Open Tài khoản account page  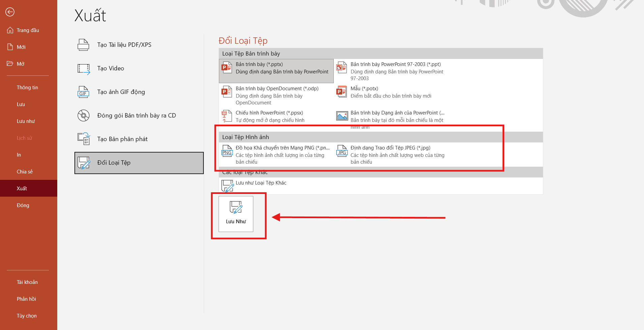tap(29, 282)
